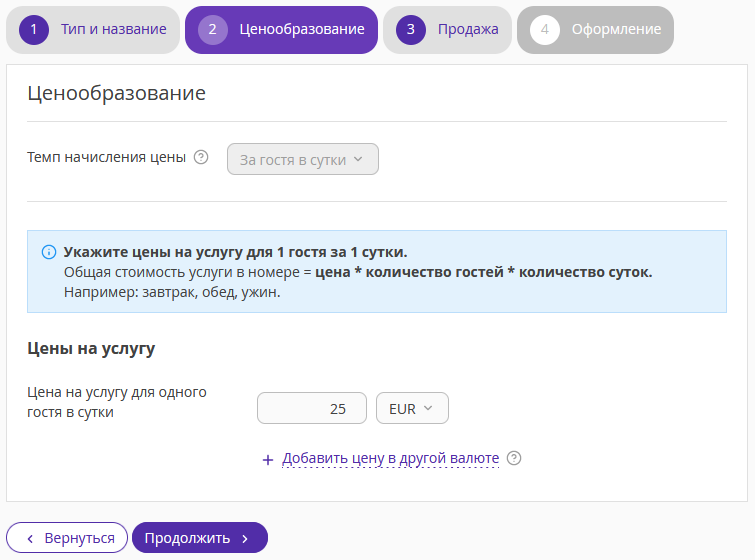Viewport: 755px width, 560px height.
Task: Click label Цена на услугу для одного гостя
Action: [117, 402]
